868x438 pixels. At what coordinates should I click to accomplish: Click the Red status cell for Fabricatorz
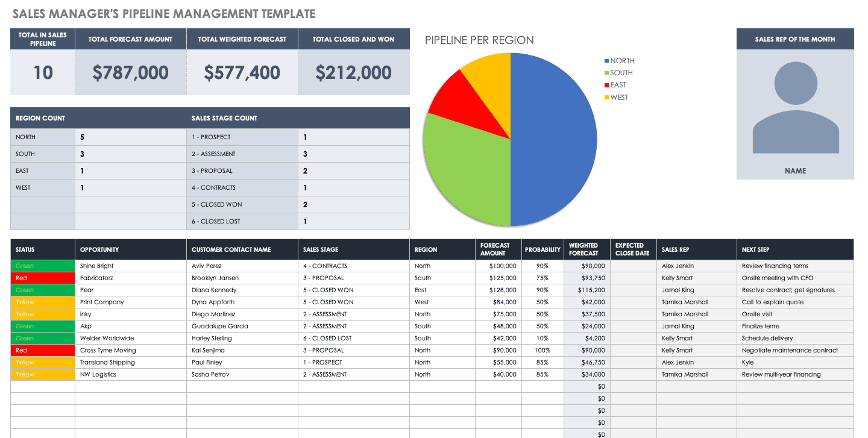pyautogui.click(x=42, y=278)
